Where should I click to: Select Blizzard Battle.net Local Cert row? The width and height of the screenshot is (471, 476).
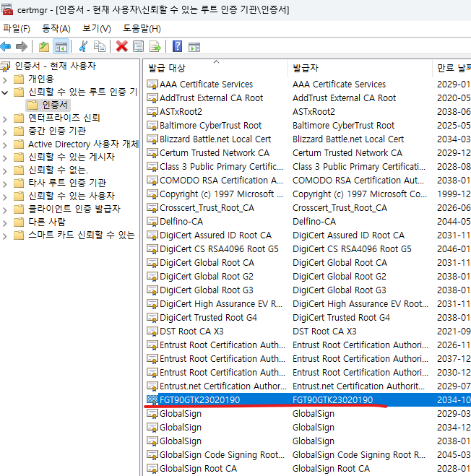tap(308, 139)
